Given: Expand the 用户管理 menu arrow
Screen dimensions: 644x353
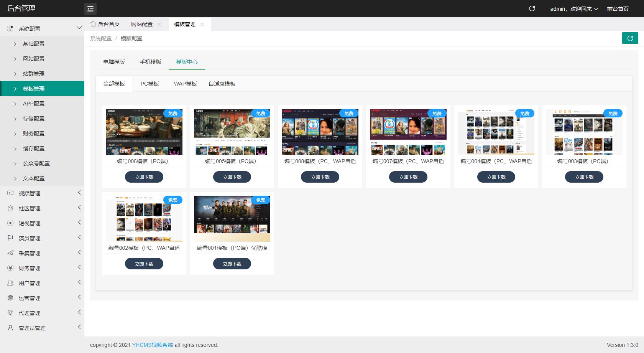Looking at the screenshot, I should (x=79, y=282).
